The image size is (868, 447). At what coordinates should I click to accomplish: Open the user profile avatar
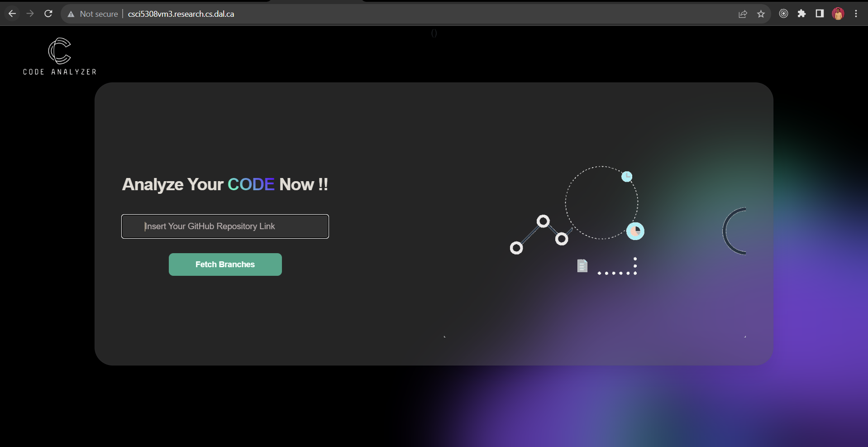pos(838,14)
